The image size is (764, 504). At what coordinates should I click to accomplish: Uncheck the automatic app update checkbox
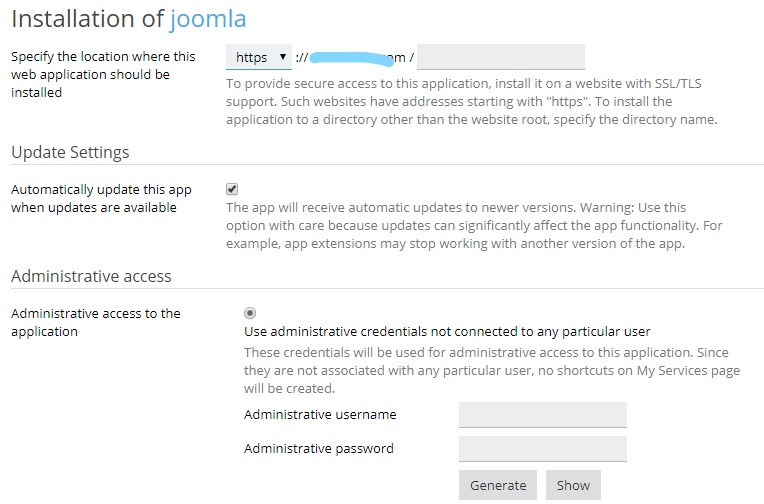(x=232, y=189)
